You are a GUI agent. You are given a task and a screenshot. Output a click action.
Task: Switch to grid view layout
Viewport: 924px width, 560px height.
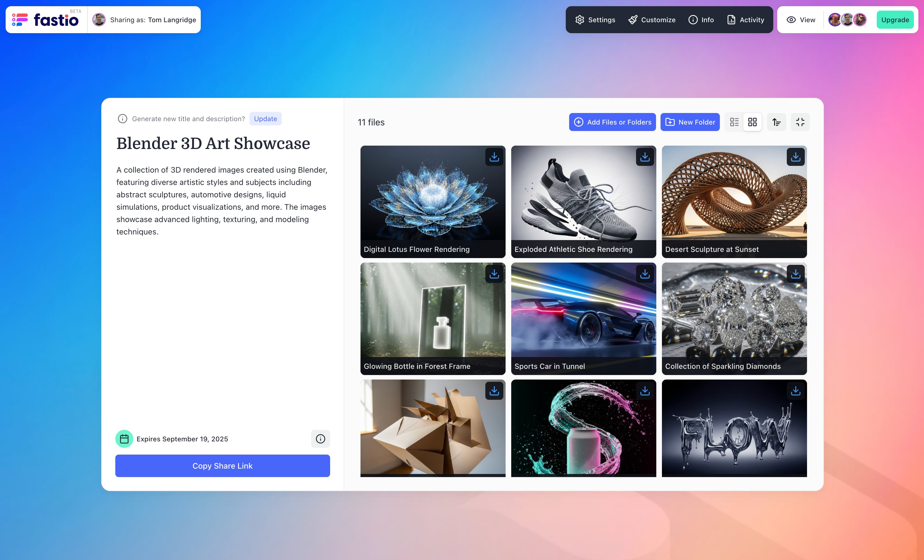[x=752, y=122]
